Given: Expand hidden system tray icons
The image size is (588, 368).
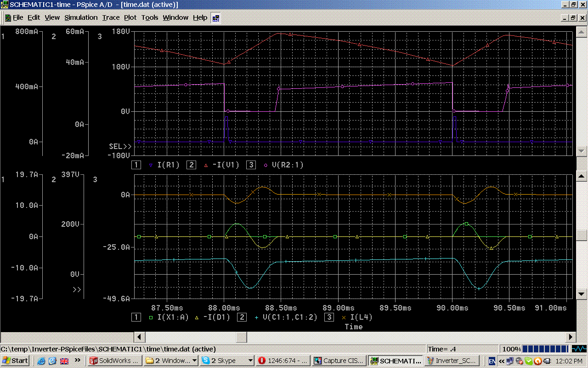Looking at the screenshot, I should (502, 361).
